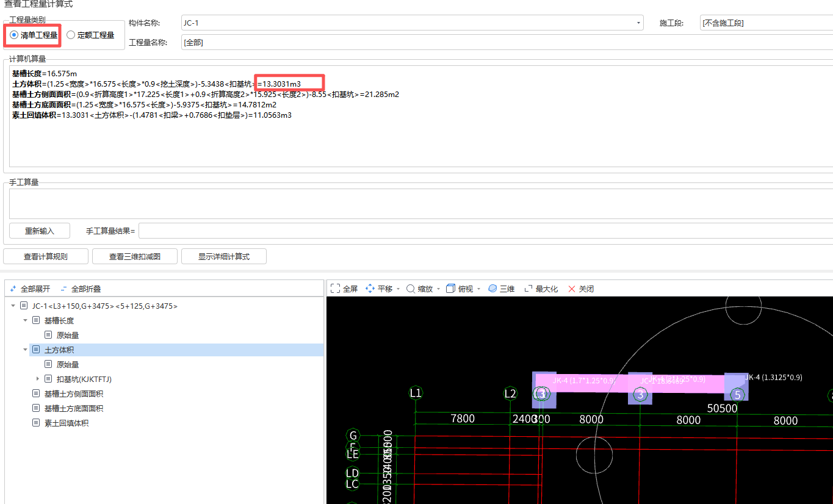Click the 手工算量 text area
Screen dimensions: 833x504
pos(421,203)
